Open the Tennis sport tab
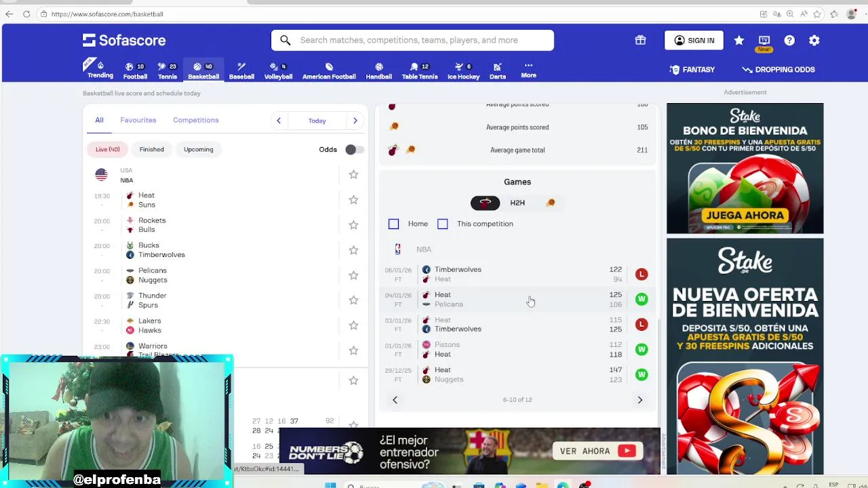This screenshot has height=488, width=868. point(167,71)
